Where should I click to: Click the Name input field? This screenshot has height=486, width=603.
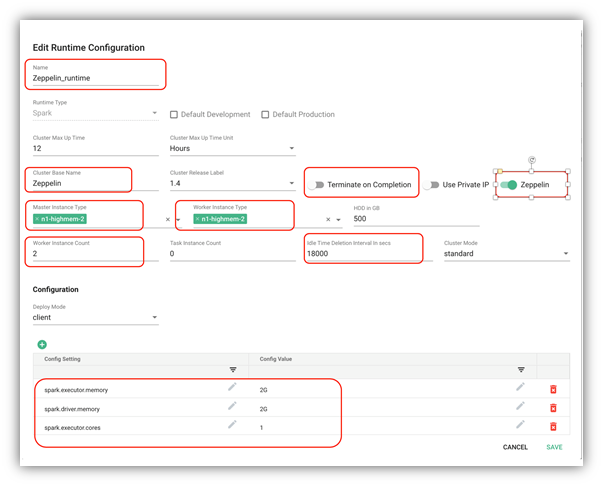[97, 78]
